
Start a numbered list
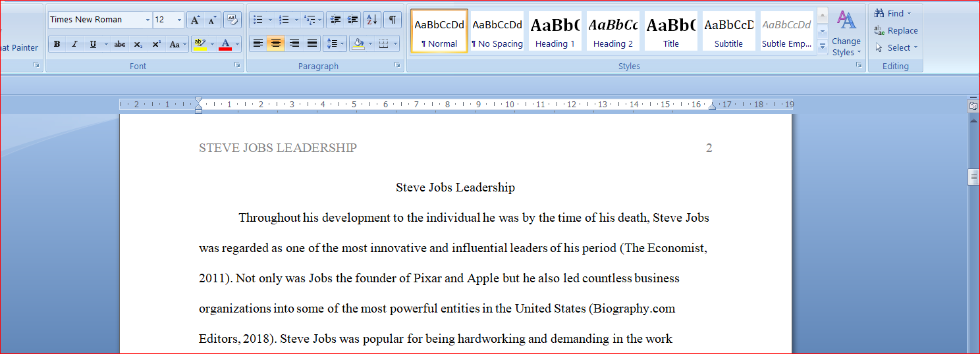283,20
